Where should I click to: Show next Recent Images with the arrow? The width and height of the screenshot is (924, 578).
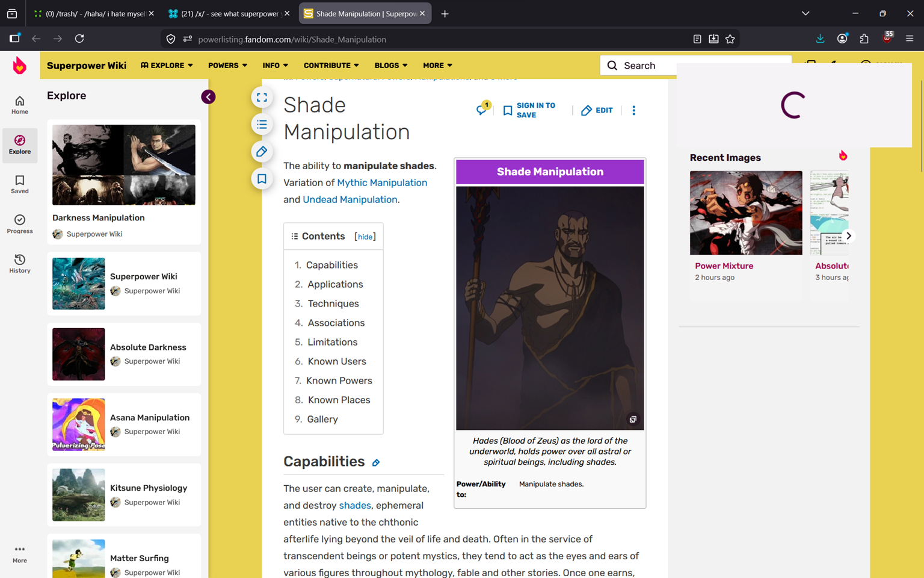(x=848, y=236)
